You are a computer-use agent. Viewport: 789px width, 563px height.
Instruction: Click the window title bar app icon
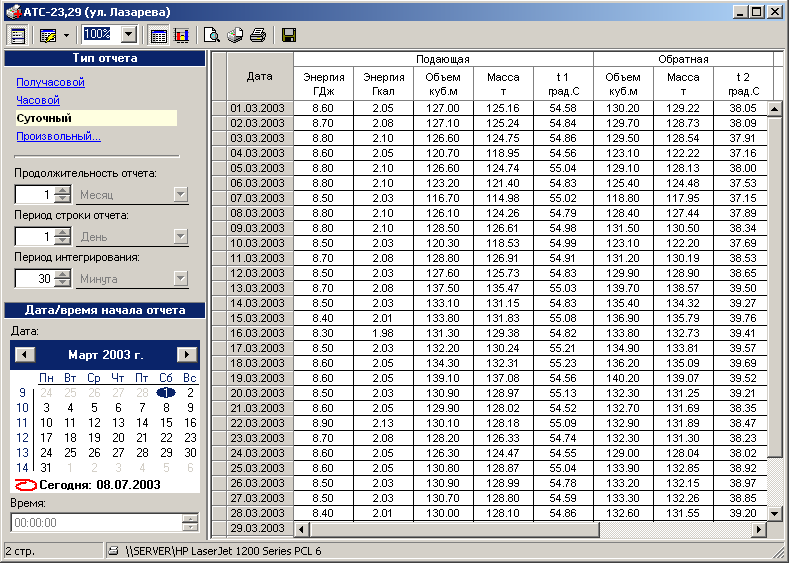14,11
